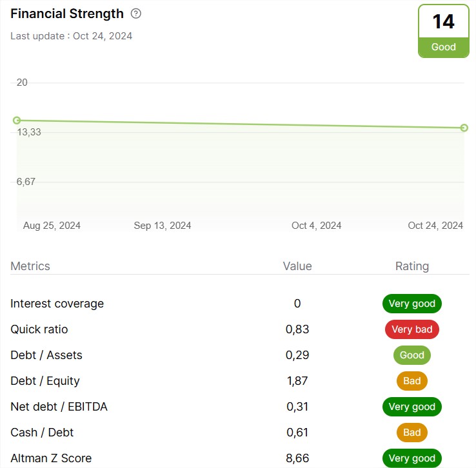Click the Debt / Assets Good badge
476x468 pixels.
click(412, 355)
